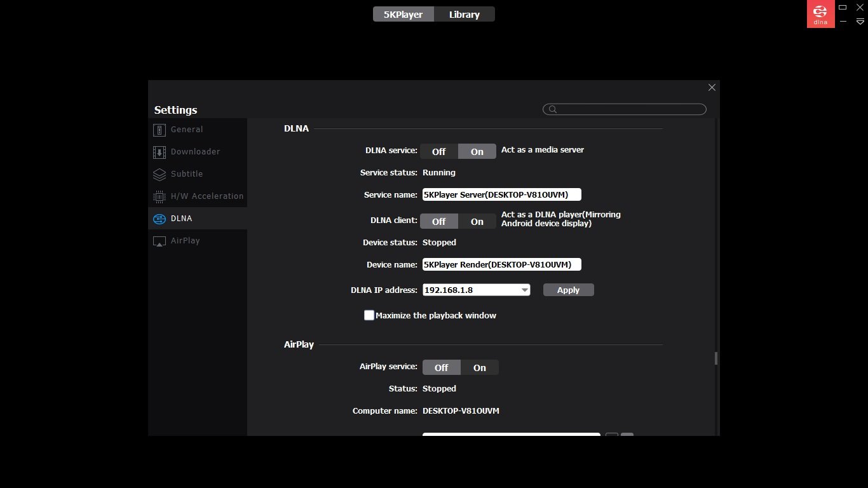Click the H/W Acceleration chip icon

coord(159,196)
